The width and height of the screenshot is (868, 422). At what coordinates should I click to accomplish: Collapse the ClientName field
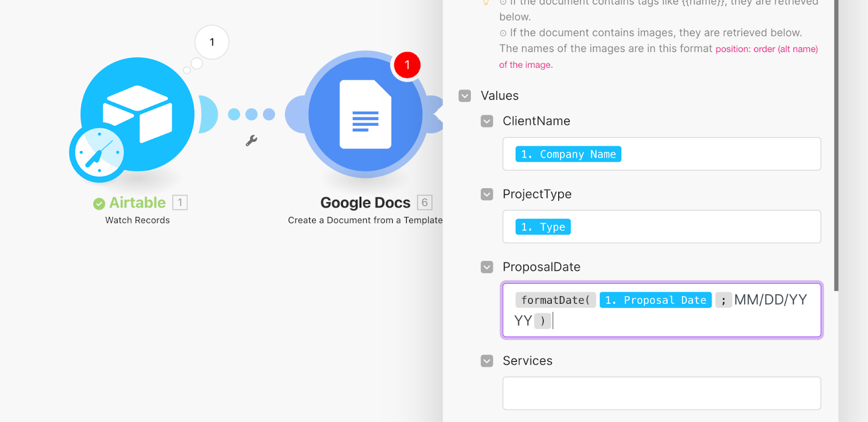[487, 121]
